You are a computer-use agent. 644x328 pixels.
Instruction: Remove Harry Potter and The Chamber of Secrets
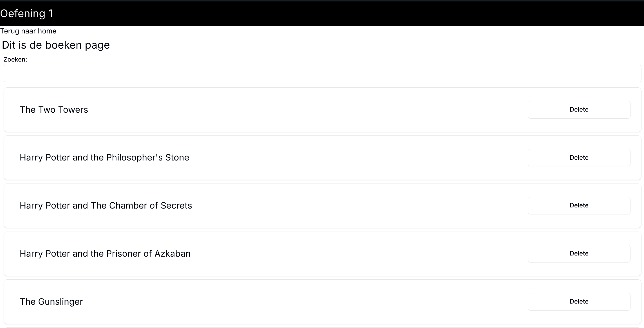[579, 205]
